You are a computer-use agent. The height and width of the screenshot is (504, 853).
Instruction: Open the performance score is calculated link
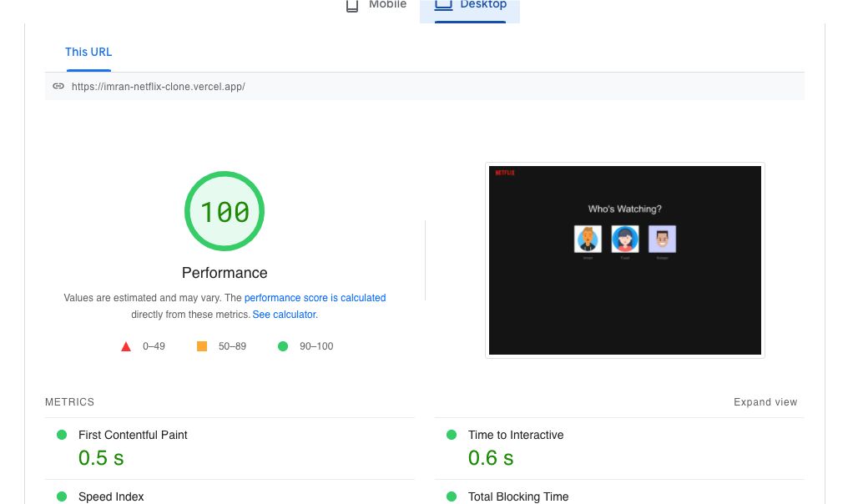point(315,298)
